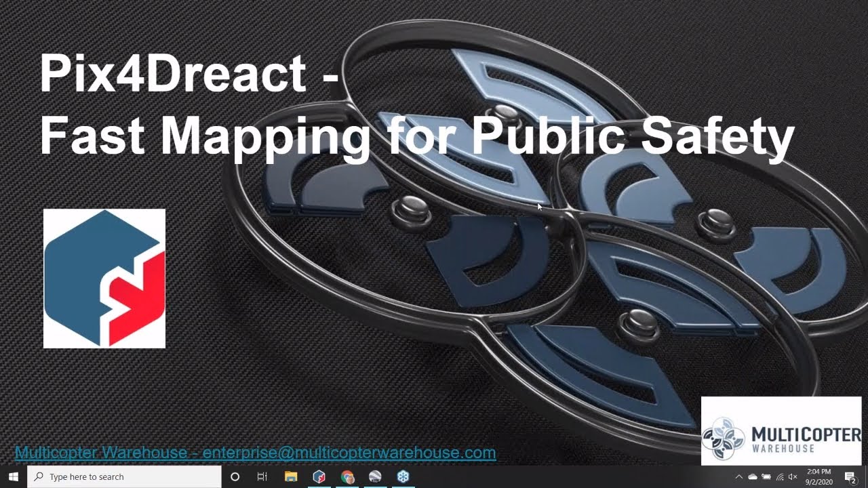Open clock showing 2:04 PM
The image size is (868, 488).
(819, 476)
